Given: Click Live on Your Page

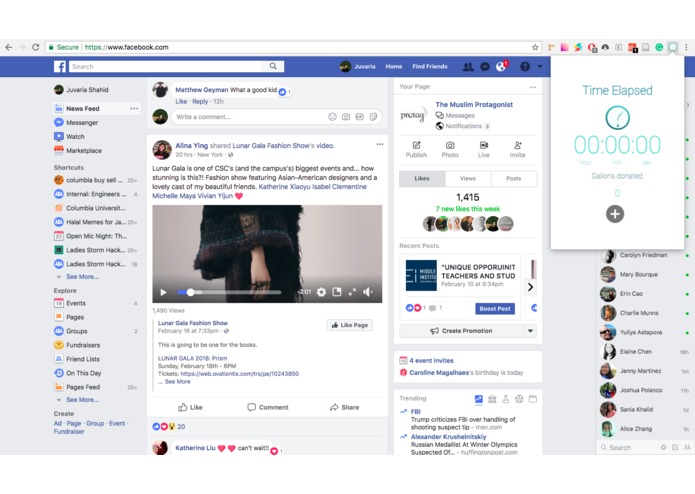Looking at the screenshot, I should [x=484, y=150].
